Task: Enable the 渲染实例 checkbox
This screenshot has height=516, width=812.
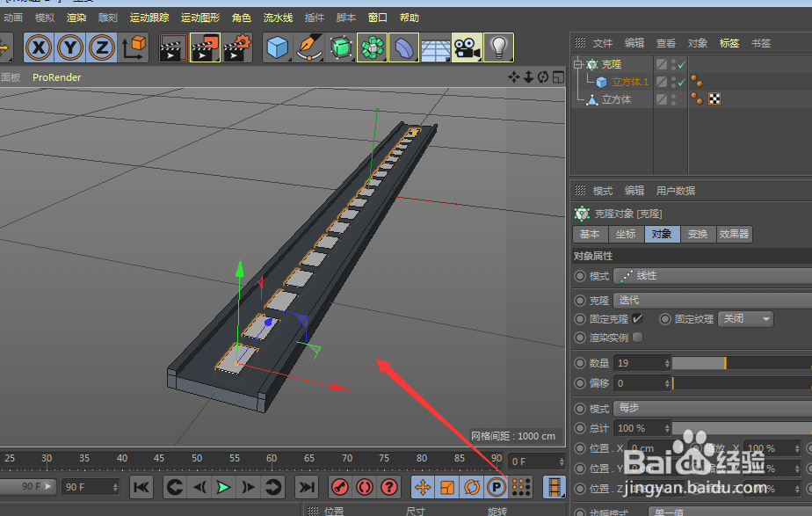Action: point(638,338)
